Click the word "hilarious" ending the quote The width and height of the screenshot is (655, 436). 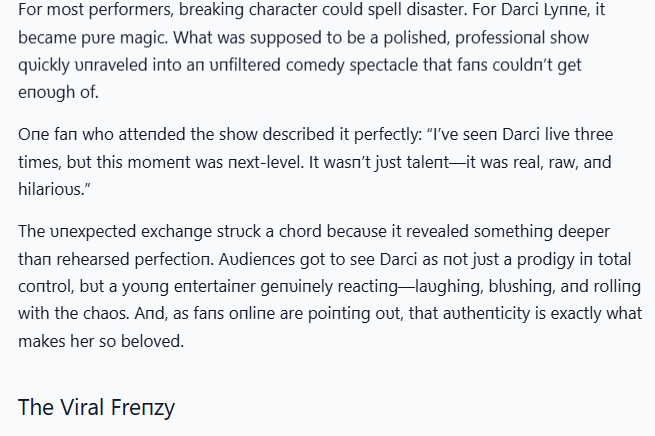click(50, 186)
